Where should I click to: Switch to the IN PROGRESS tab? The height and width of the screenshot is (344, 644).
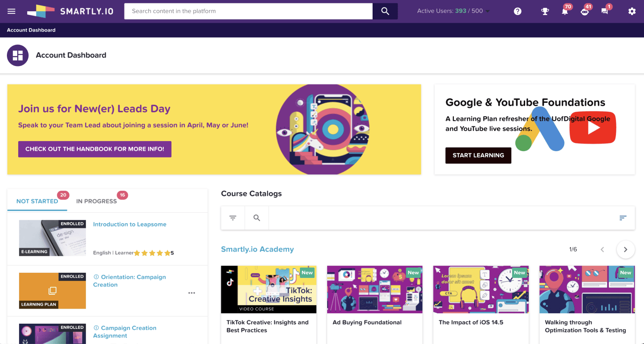(96, 201)
